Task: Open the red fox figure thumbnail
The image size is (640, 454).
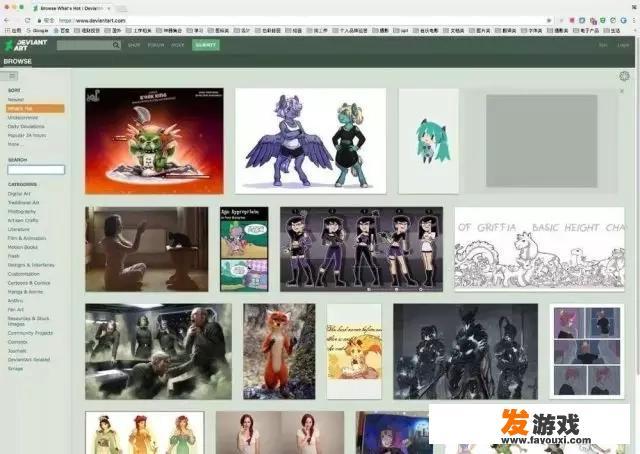Action: 279,352
